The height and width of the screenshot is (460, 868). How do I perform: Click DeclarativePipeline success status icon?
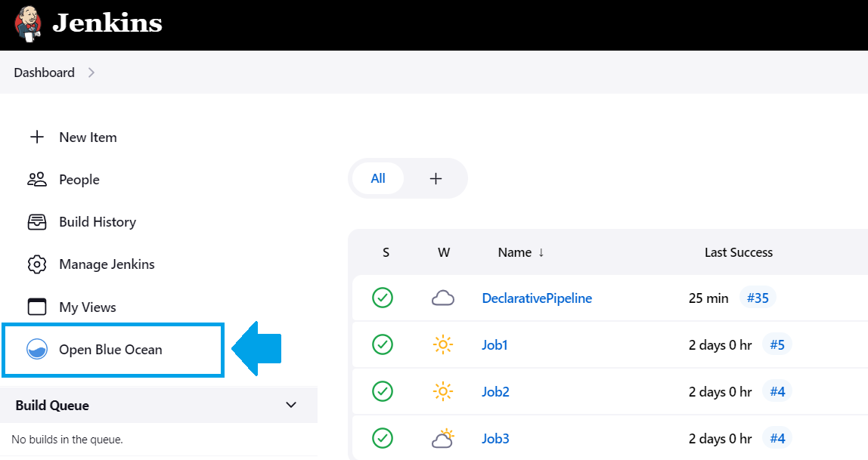[x=383, y=298]
